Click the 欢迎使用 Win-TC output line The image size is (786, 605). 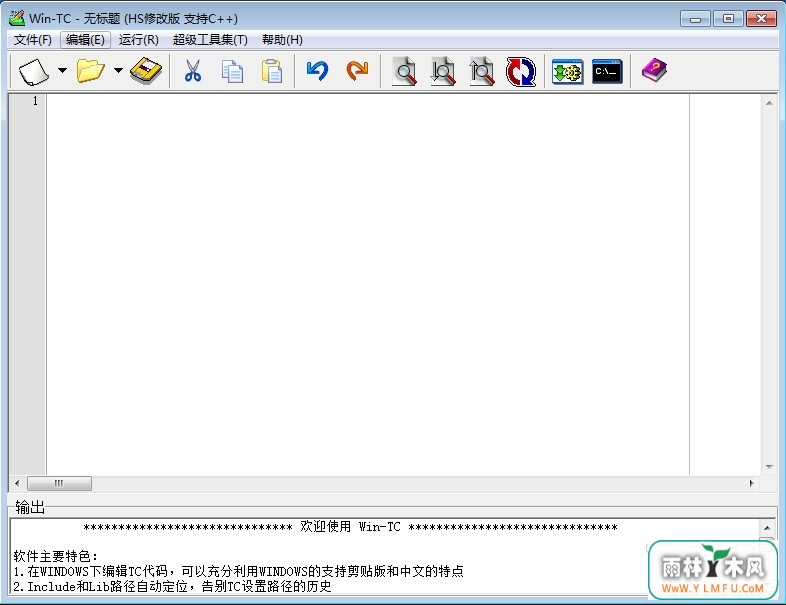[x=350, y=527]
